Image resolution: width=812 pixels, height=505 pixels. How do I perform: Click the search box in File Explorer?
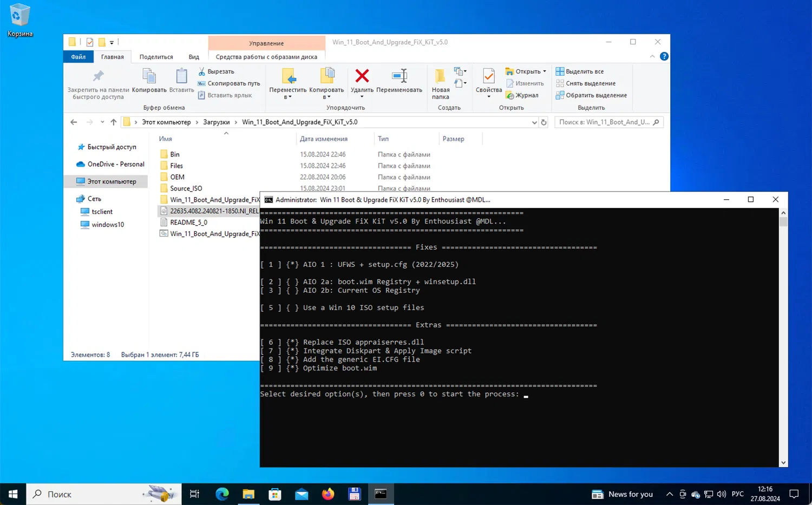[608, 122]
